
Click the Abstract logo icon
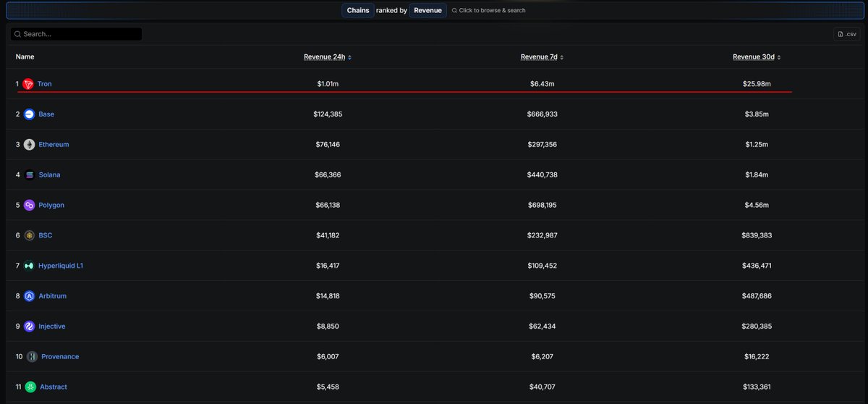pos(30,387)
